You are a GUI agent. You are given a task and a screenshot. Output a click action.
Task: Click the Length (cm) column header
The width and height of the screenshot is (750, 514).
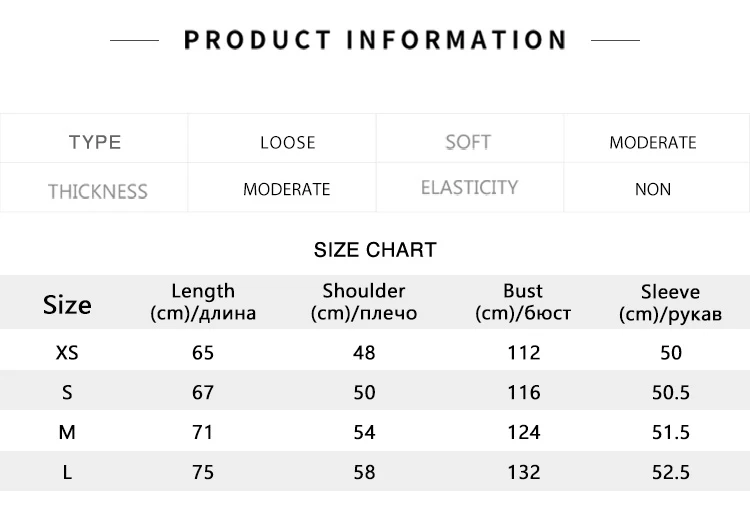[x=203, y=302]
